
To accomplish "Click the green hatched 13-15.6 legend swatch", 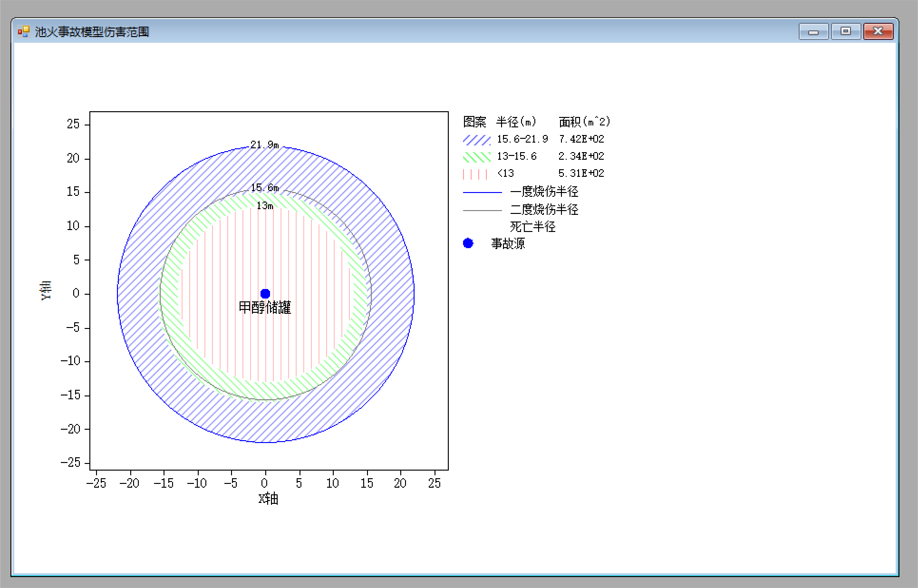I will (476, 156).
